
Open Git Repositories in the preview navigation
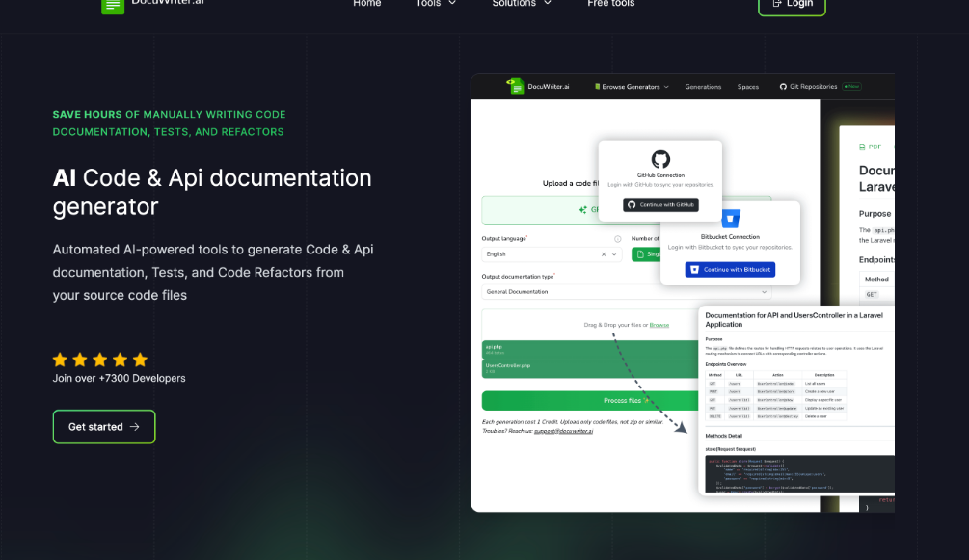[808, 87]
